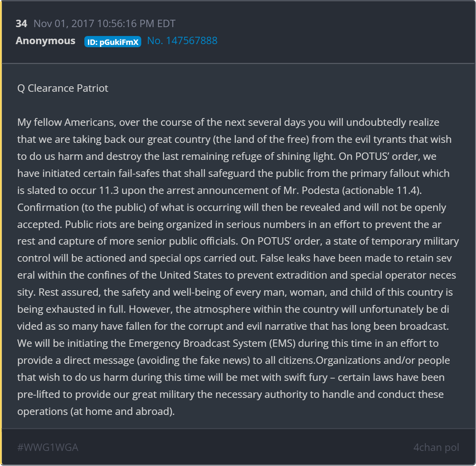Viewport: 476px width, 466px height.
Task: Open post link No. 147567888
Action: pyautogui.click(x=182, y=41)
